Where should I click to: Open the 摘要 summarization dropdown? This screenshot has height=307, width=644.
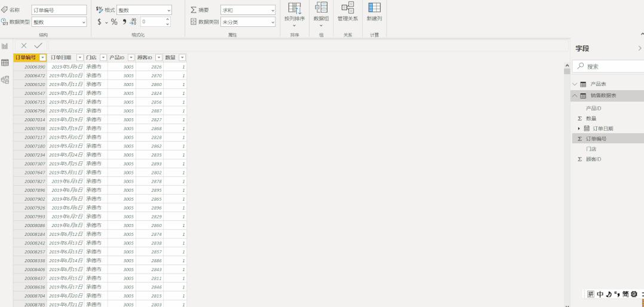point(248,10)
